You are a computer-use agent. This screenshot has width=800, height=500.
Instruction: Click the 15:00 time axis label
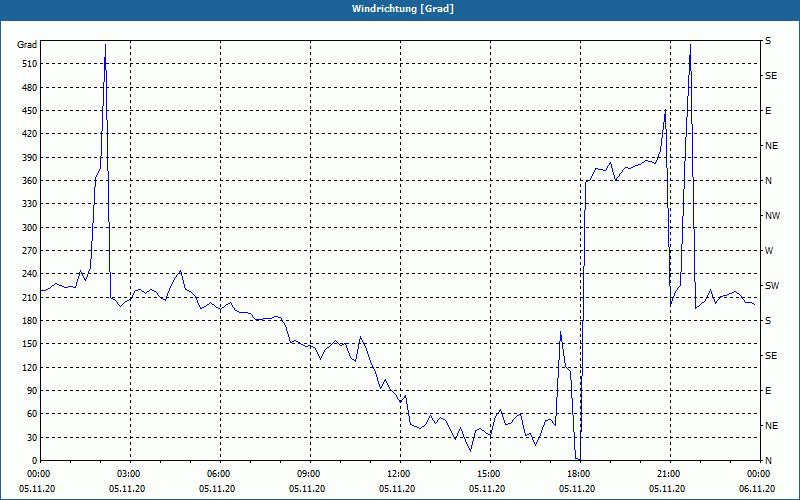tap(487, 474)
